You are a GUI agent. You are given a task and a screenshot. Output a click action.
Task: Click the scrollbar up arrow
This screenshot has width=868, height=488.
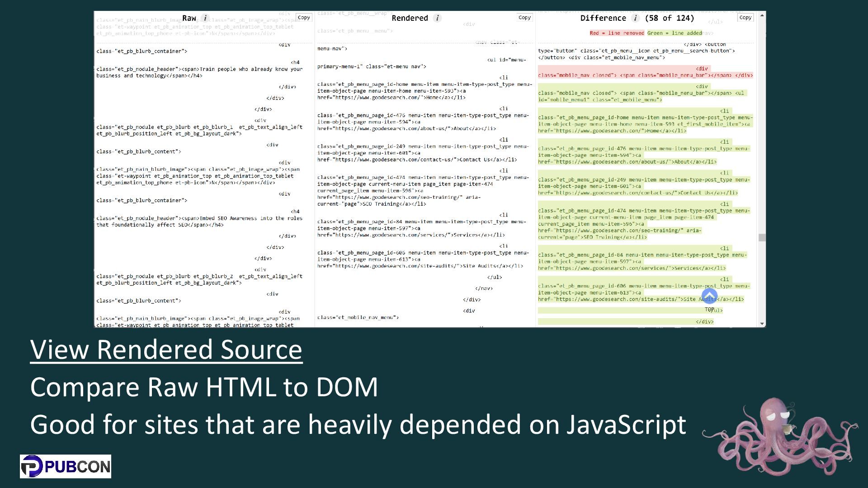762,15
